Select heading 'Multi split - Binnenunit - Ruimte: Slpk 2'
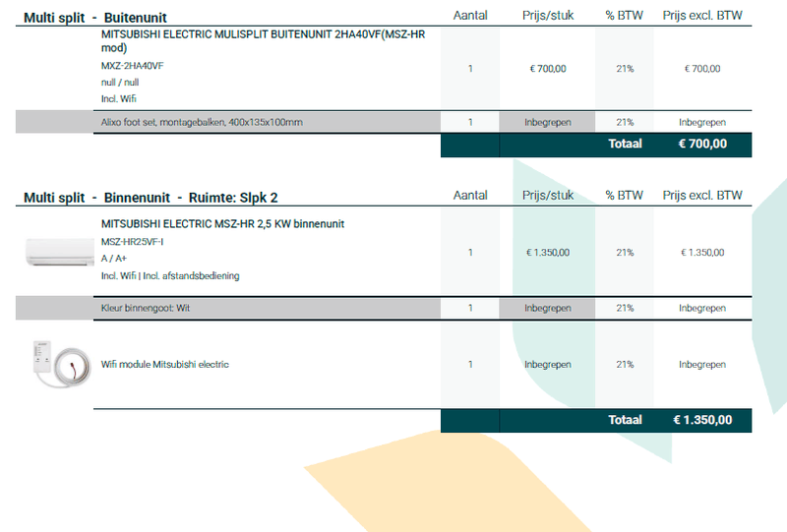Viewport: 787px width, 532px height. (151, 198)
